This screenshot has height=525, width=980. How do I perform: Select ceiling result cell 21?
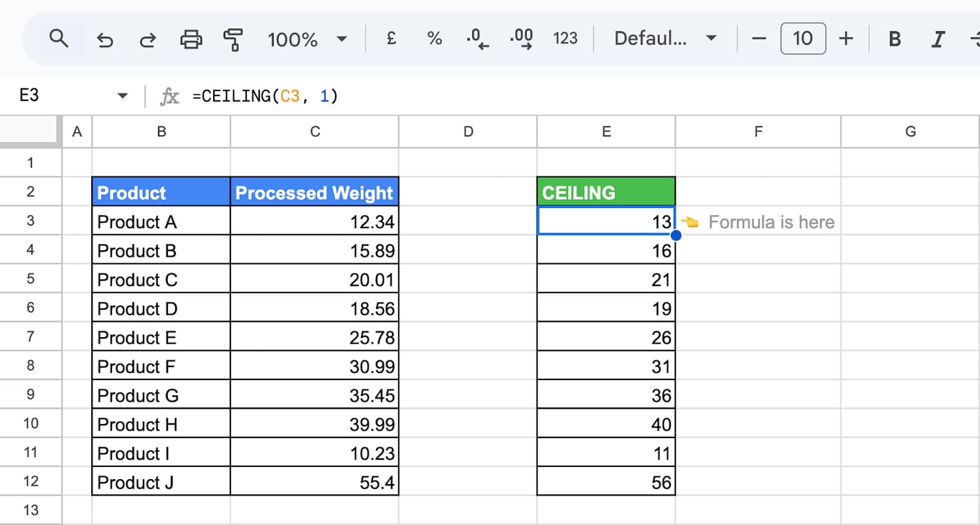tap(606, 278)
